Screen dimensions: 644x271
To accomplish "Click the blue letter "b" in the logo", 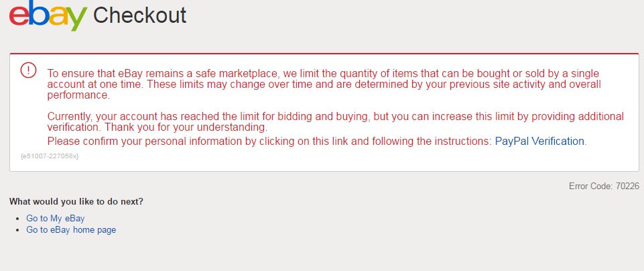I will [x=38, y=14].
